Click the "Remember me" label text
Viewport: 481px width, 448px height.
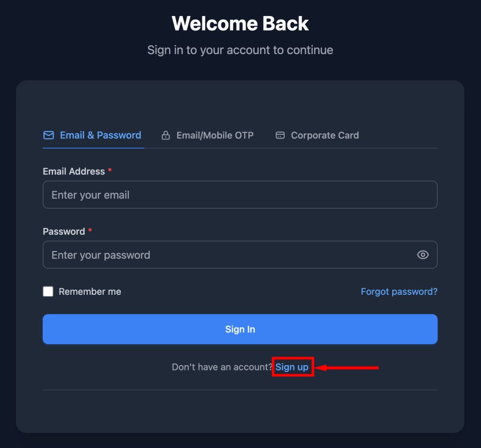pyautogui.click(x=90, y=291)
